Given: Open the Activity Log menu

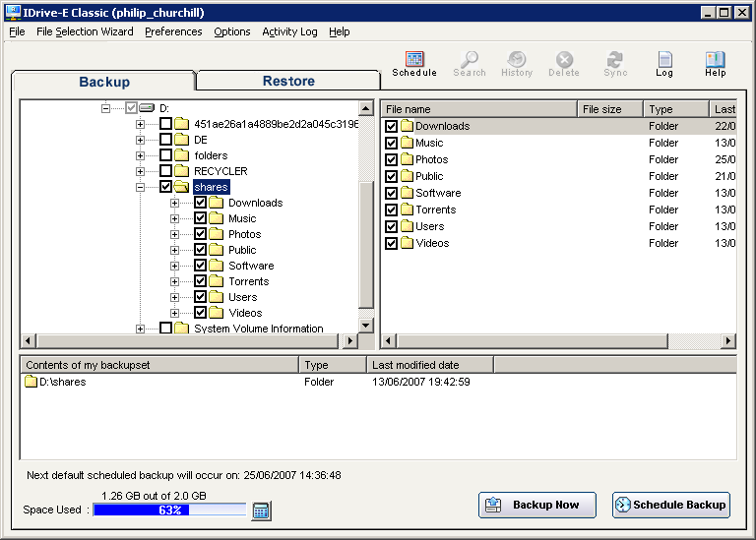Looking at the screenshot, I should (289, 31).
